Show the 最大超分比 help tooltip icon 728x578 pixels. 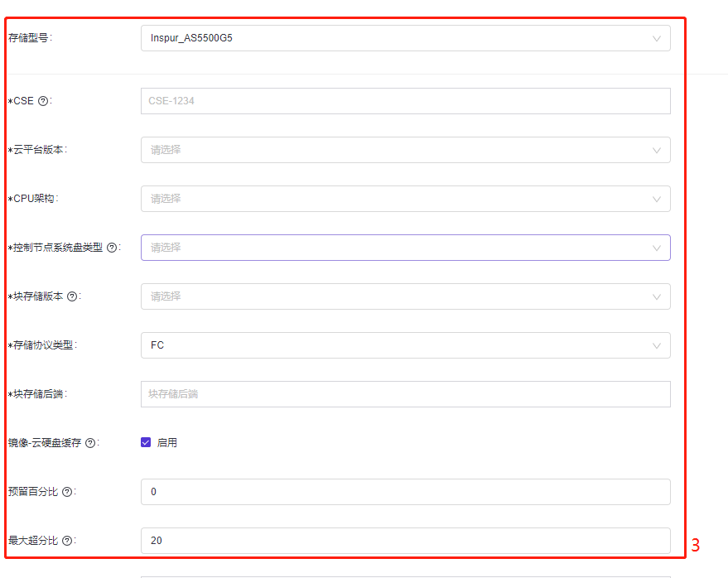[x=66, y=541]
